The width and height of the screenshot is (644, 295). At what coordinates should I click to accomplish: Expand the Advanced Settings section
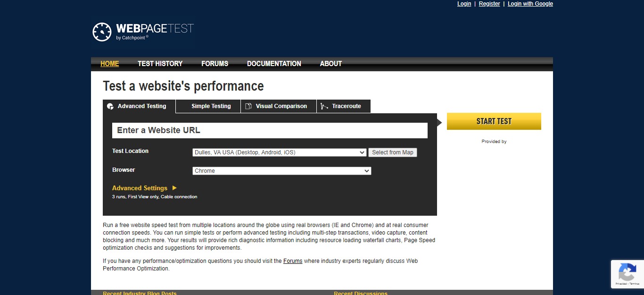pyautogui.click(x=144, y=188)
